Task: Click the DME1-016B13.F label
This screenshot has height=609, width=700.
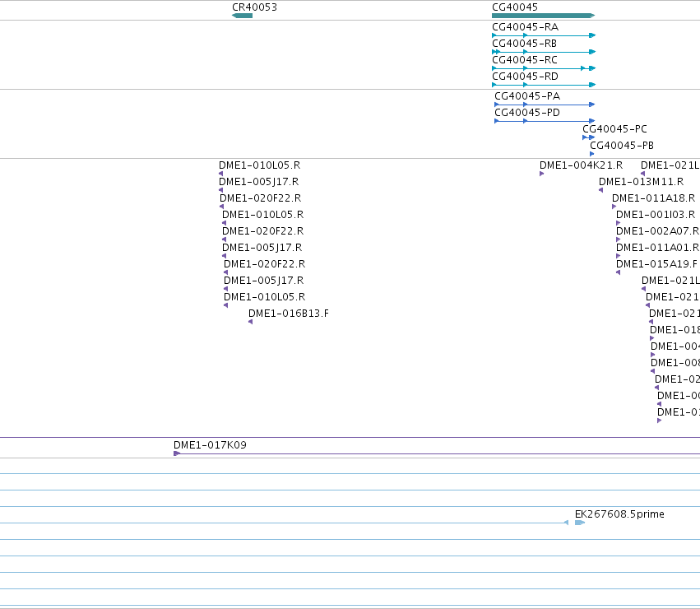Action: tap(289, 314)
